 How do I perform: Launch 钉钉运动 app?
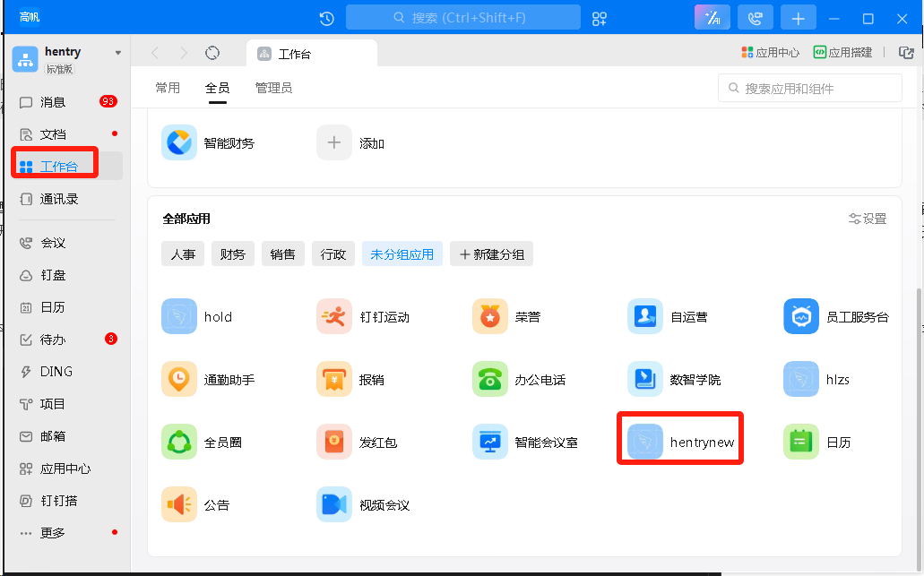(334, 317)
